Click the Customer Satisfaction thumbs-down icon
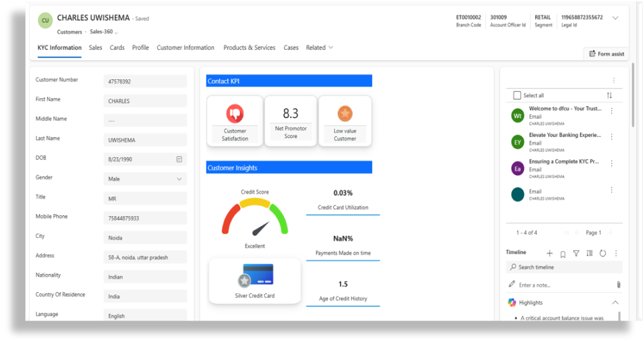 click(235, 113)
